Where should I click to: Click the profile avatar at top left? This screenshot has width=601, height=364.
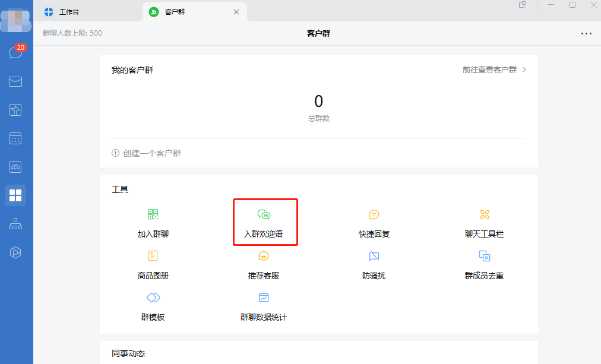tap(15, 20)
